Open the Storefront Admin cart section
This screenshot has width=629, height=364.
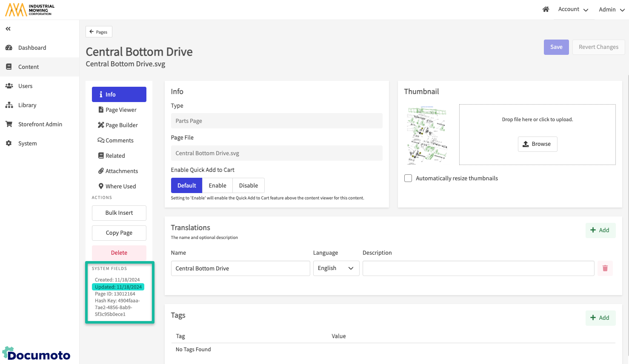point(40,124)
